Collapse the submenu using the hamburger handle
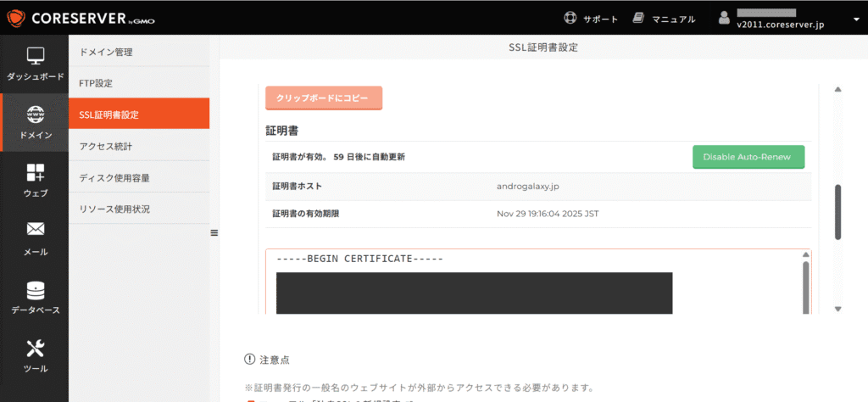 point(214,233)
